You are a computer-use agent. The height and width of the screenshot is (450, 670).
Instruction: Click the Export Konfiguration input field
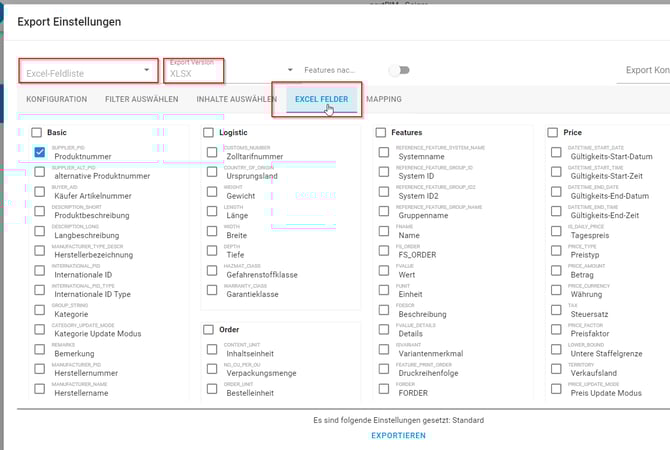pyautogui.click(x=646, y=71)
